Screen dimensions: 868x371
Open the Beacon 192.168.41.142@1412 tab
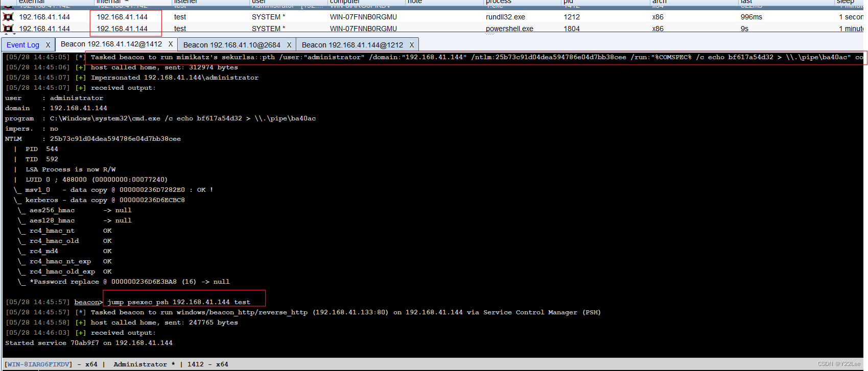click(x=111, y=44)
